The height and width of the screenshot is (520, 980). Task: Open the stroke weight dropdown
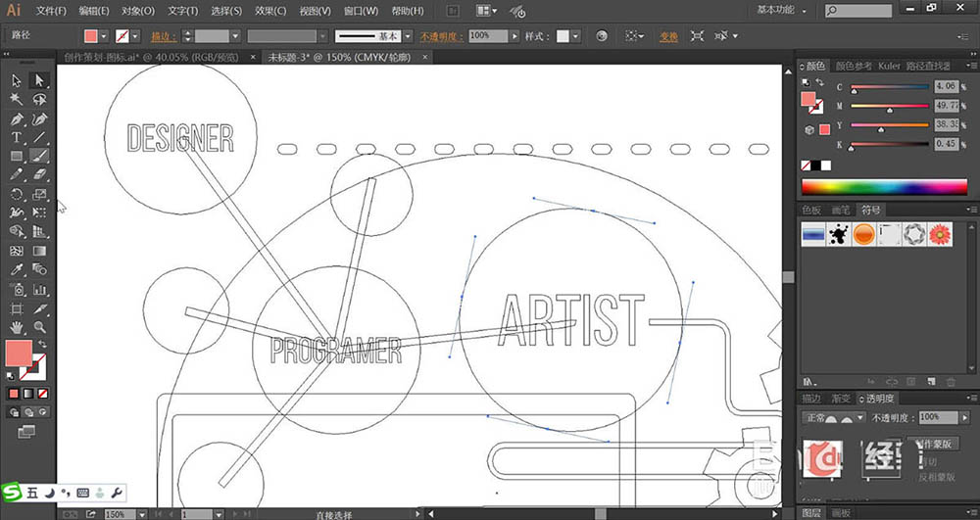click(235, 36)
